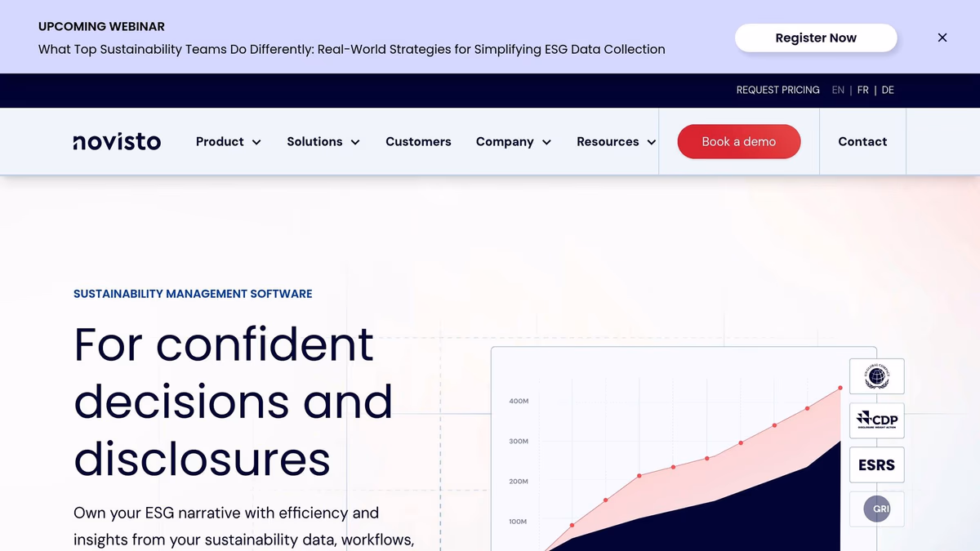The image size is (980, 551).
Task: Click the UN Global Compact badge icon
Action: pos(876,376)
